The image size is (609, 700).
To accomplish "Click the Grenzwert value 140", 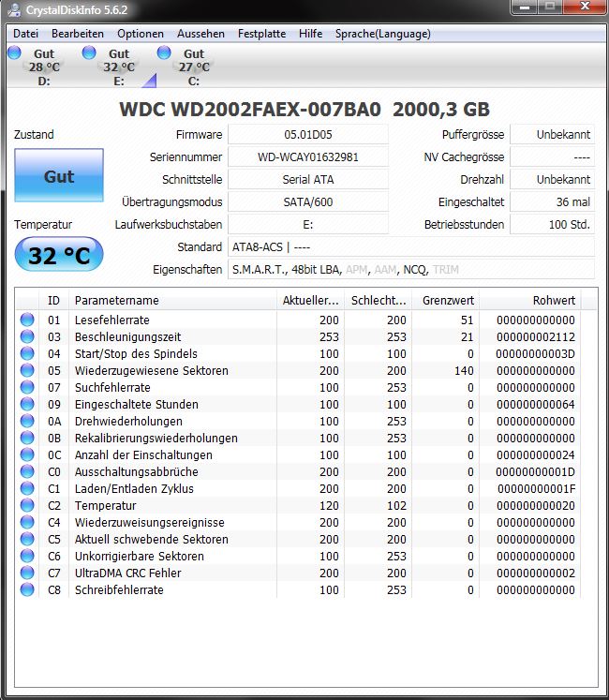I will coord(464,370).
